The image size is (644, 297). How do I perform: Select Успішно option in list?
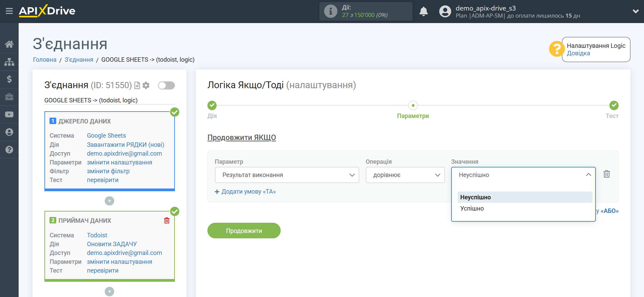click(525, 209)
